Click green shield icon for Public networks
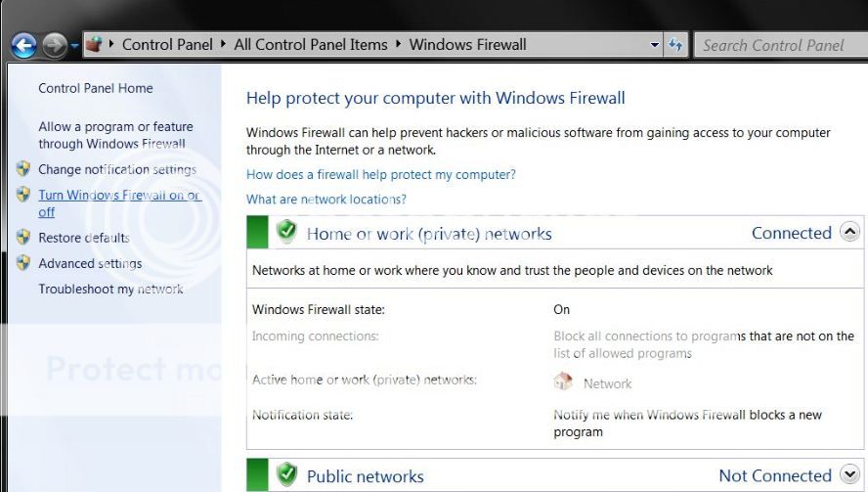The height and width of the screenshot is (492, 868). click(286, 474)
